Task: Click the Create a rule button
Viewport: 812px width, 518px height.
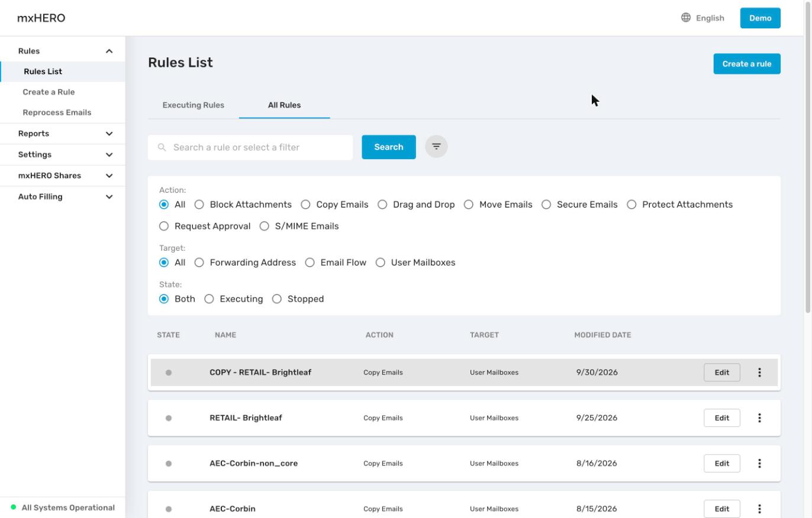Action: pos(747,64)
